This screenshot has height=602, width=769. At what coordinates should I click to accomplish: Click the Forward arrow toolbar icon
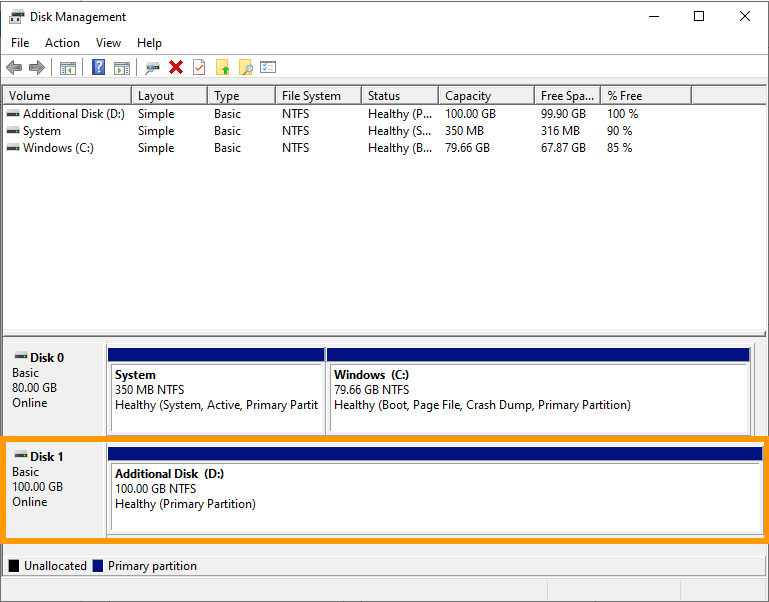[x=37, y=67]
